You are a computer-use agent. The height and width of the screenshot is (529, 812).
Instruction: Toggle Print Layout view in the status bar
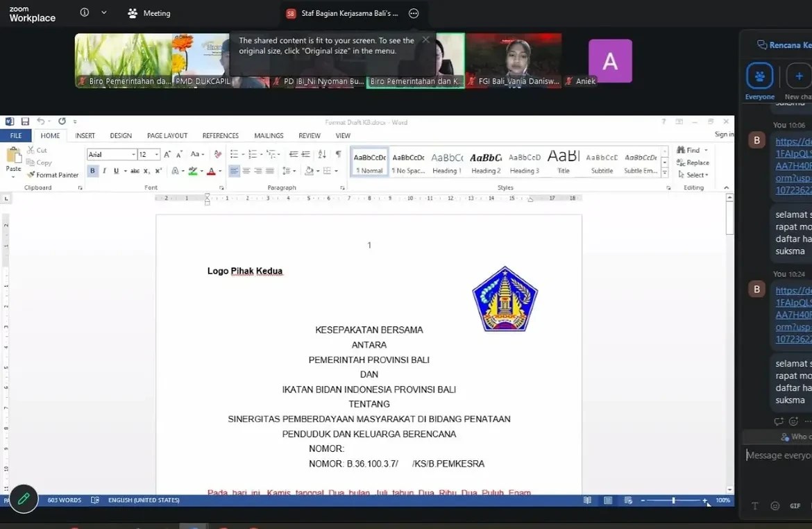pos(608,501)
